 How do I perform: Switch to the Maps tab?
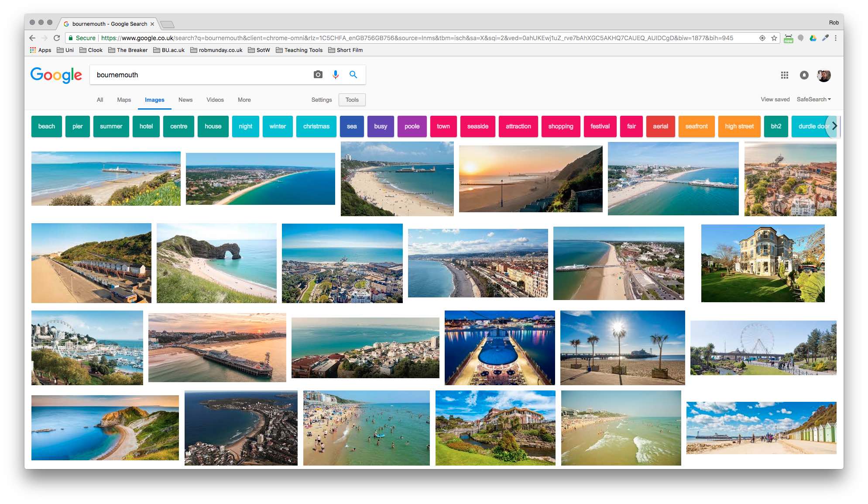pyautogui.click(x=124, y=100)
